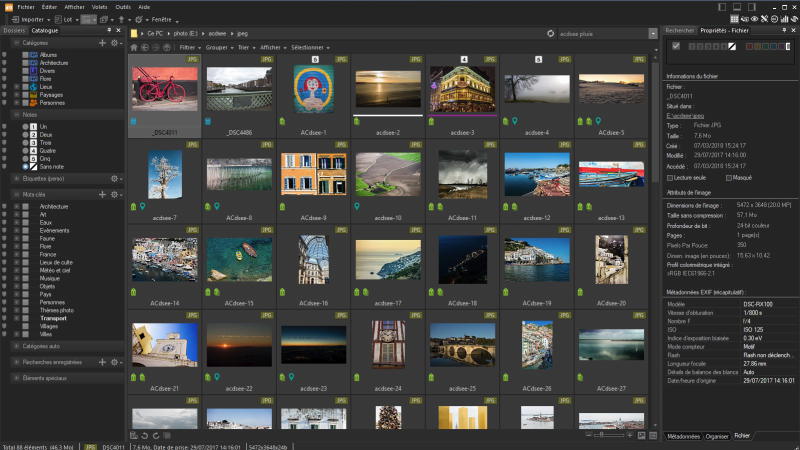Open the Fenêtre toolbar button
Viewport: 800px width, 450px height.
pos(162,19)
